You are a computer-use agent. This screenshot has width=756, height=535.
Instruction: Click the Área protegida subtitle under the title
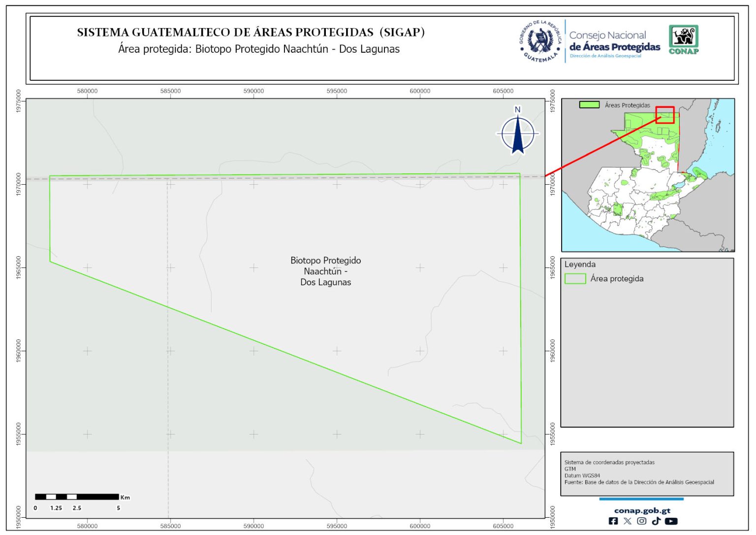(x=259, y=49)
